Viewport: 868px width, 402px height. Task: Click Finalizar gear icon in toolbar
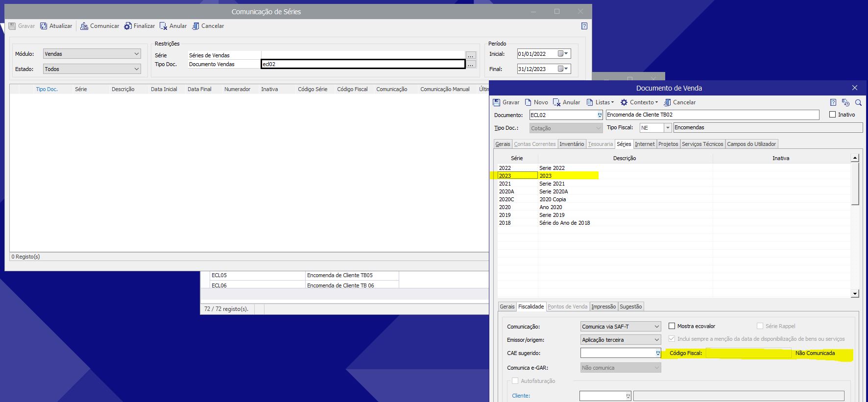pyautogui.click(x=128, y=26)
